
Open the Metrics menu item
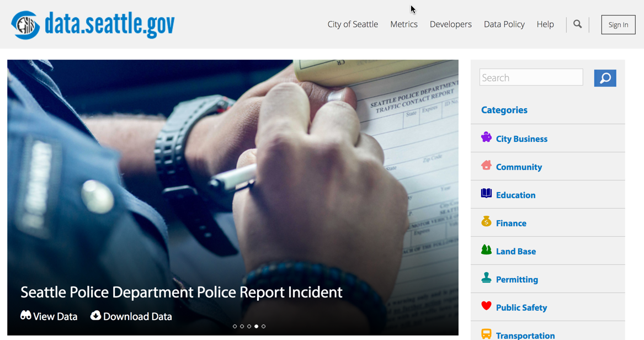pyautogui.click(x=404, y=24)
